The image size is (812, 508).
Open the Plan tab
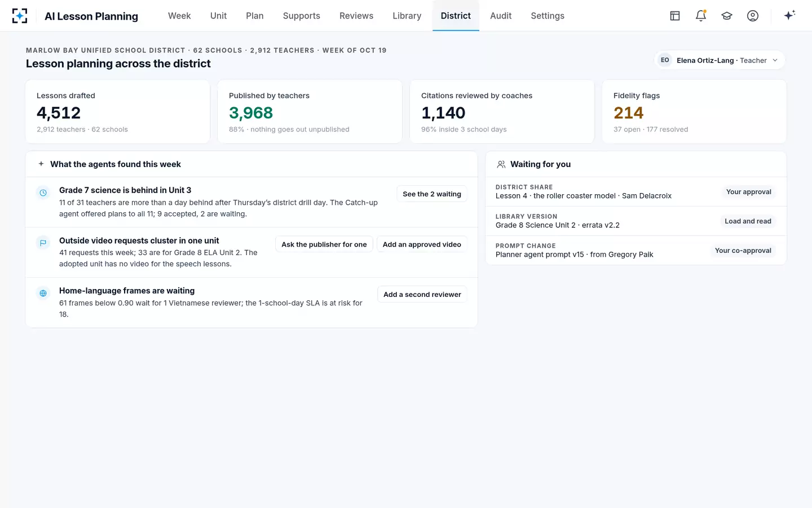click(x=255, y=16)
